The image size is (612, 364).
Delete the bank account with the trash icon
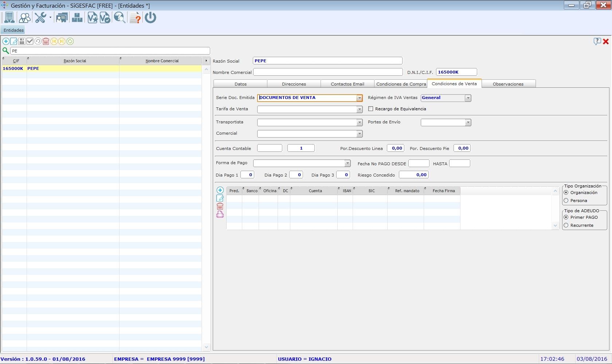point(220,206)
